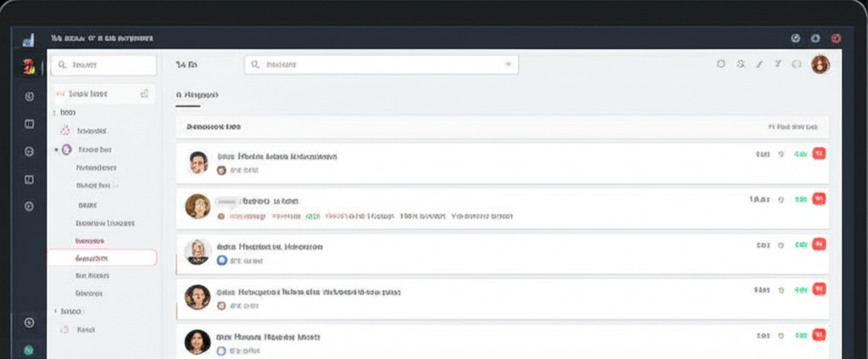The width and height of the screenshot is (868, 359).
Task: Toggle the green status label on the third row
Action: (x=800, y=244)
